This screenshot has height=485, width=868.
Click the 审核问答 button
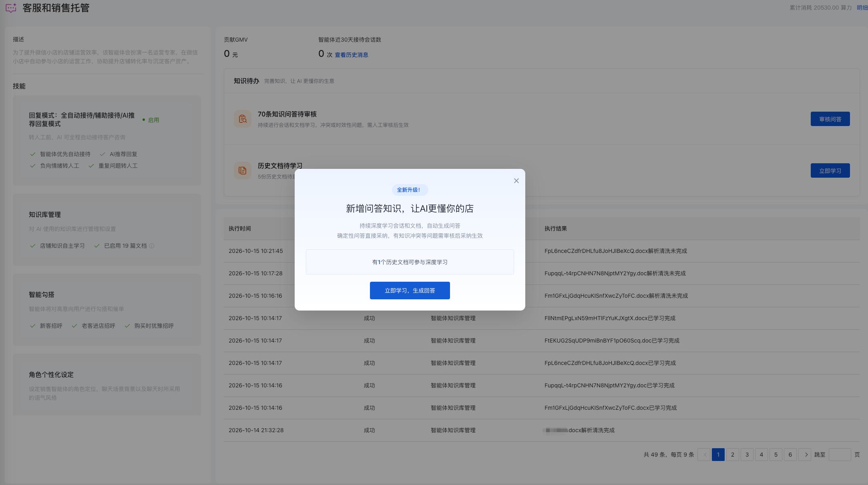[830, 119]
